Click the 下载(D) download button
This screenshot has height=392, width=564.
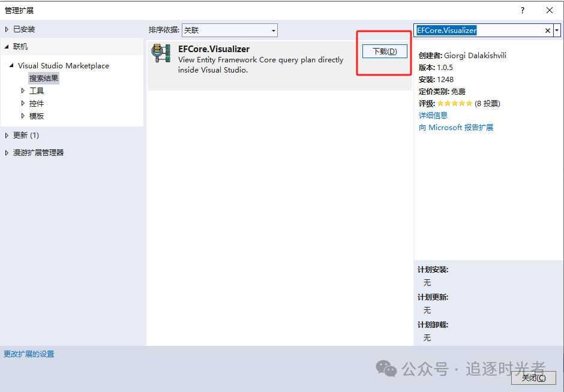pyautogui.click(x=385, y=52)
